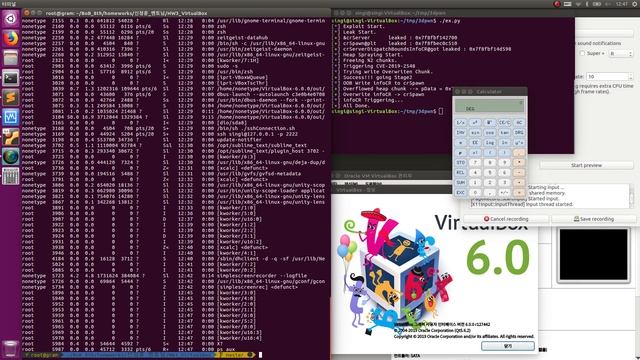The image size is (640, 360).
Task: Switch to the xcalc calculator dock icon
Action: pyautogui.click(x=10, y=176)
